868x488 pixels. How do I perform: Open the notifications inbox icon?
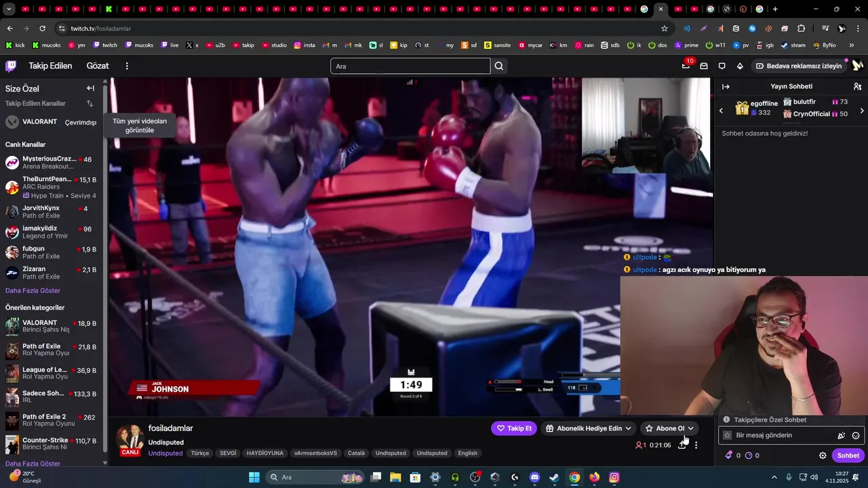click(704, 66)
